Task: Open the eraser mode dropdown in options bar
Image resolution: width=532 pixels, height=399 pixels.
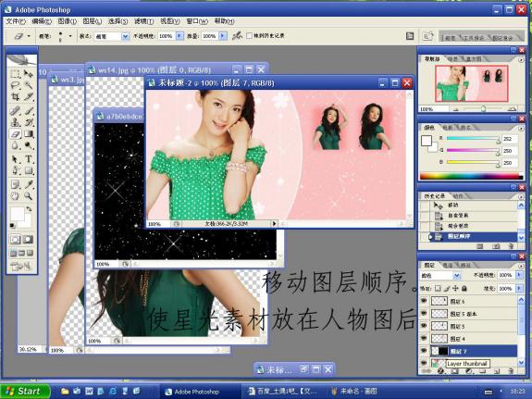Action: 125,36
